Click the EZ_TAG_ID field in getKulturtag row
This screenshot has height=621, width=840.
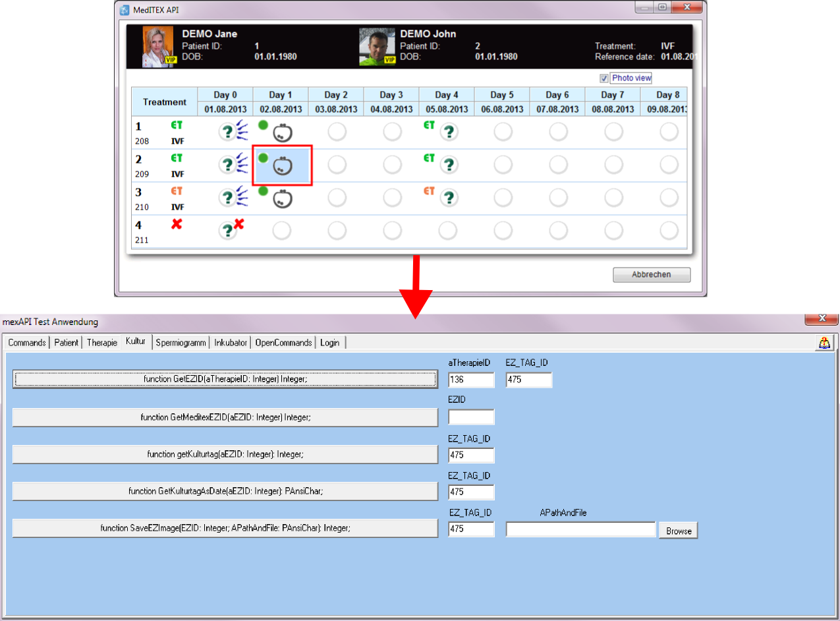click(x=471, y=454)
